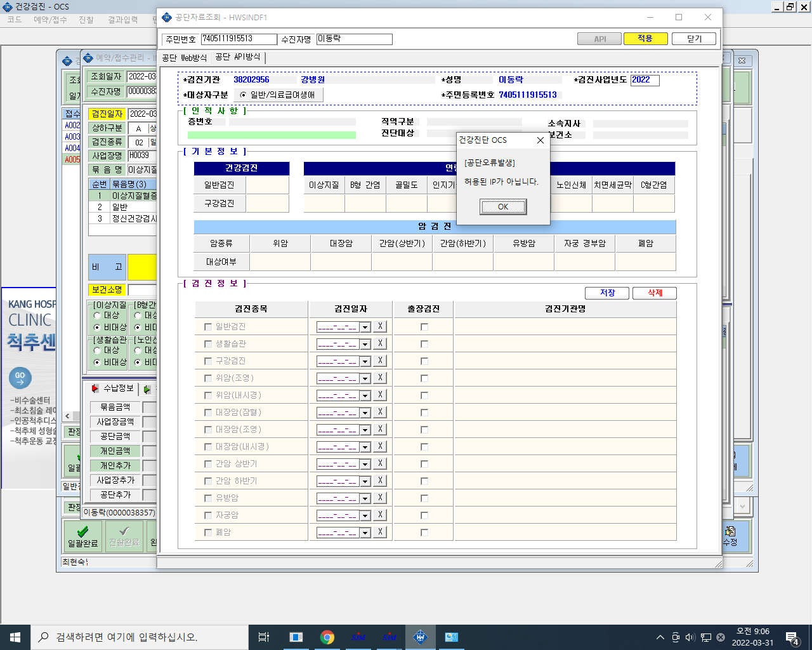Click the GO arrow circle on banner

20,378
